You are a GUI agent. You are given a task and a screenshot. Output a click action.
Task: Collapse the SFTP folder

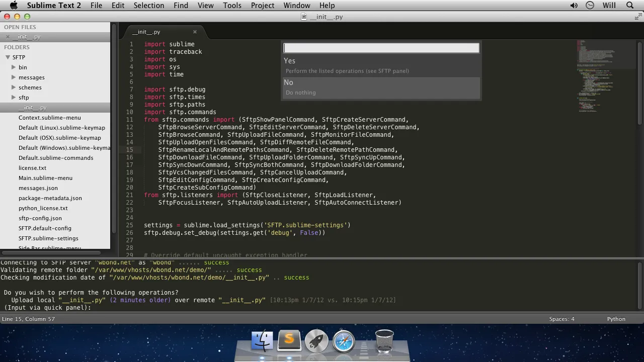(8, 57)
